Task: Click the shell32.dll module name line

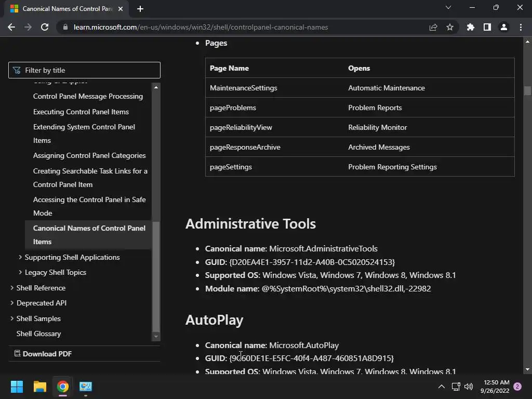Action: coord(318,289)
